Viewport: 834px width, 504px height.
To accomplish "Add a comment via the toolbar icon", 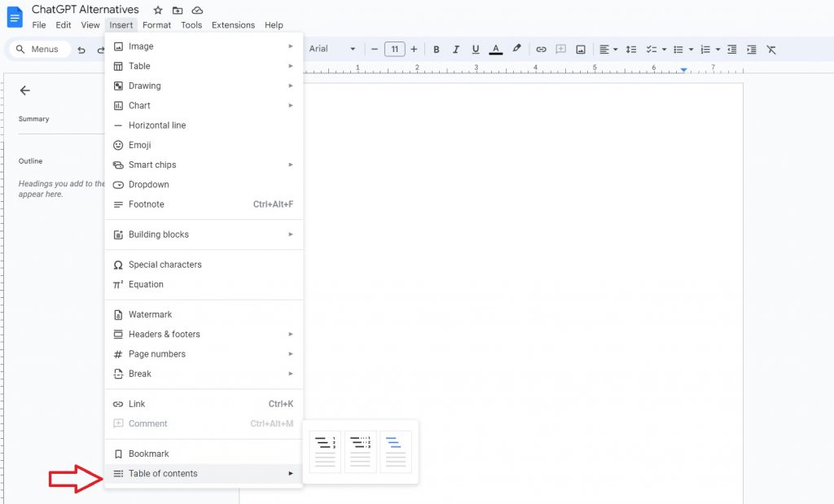I will tap(560, 49).
